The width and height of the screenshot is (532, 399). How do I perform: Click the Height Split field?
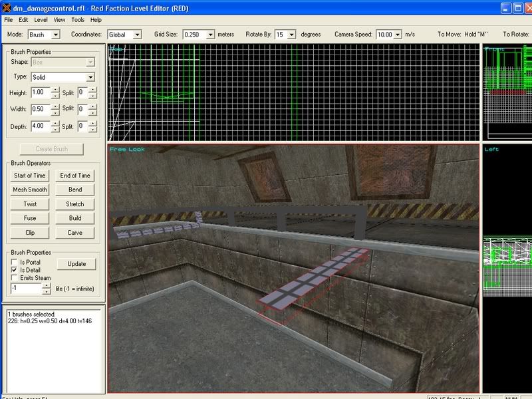pyautogui.click(x=82, y=92)
